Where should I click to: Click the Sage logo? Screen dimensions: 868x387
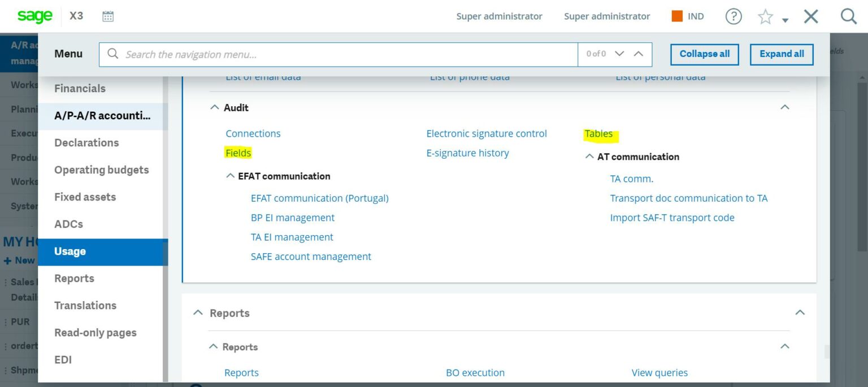point(34,16)
